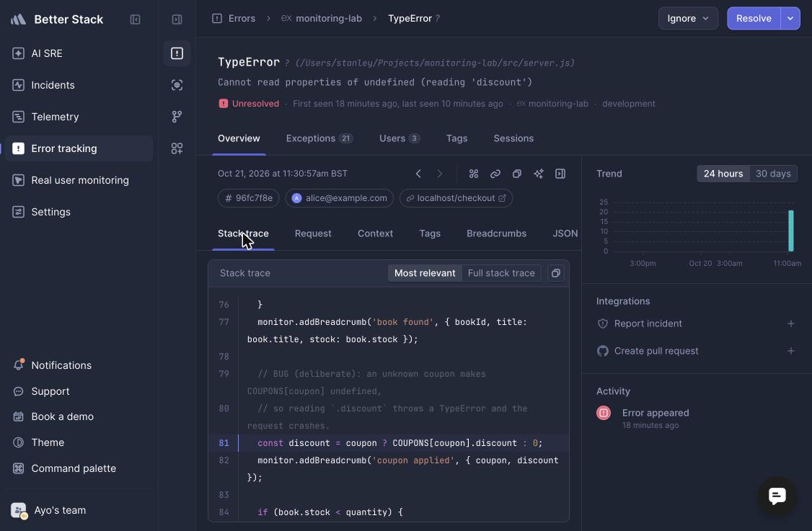The image size is (812, 531).
Task: Collapse the left sidebar panel icon
Action: coord(135,19)
